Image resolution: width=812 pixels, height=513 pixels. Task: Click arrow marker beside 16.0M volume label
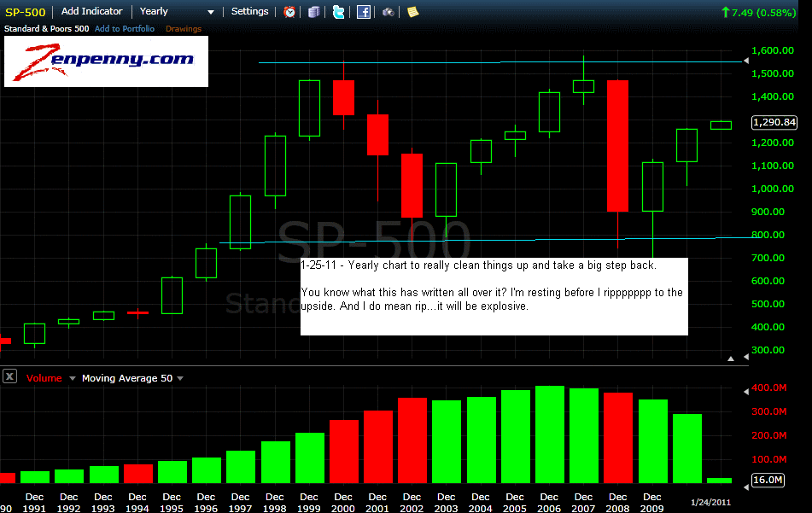(746, 487)
